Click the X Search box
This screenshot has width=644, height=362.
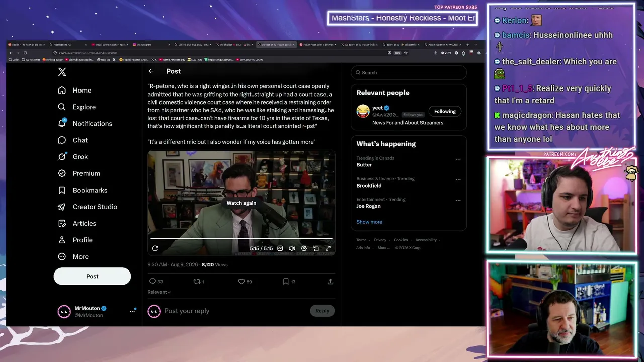(x=409, y=73)
